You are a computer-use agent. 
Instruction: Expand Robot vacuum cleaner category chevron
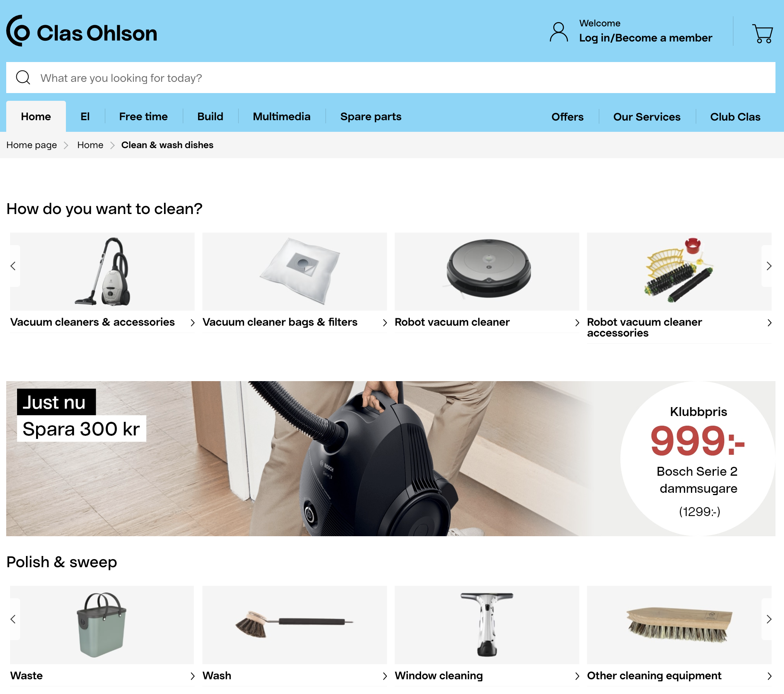[577, 323]
